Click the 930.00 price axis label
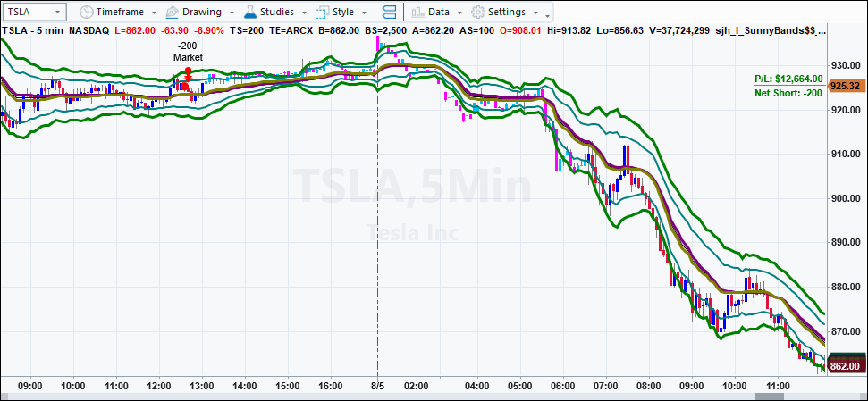Image resolution: width=868 pixels, height=401 pixels. (846, 65)
